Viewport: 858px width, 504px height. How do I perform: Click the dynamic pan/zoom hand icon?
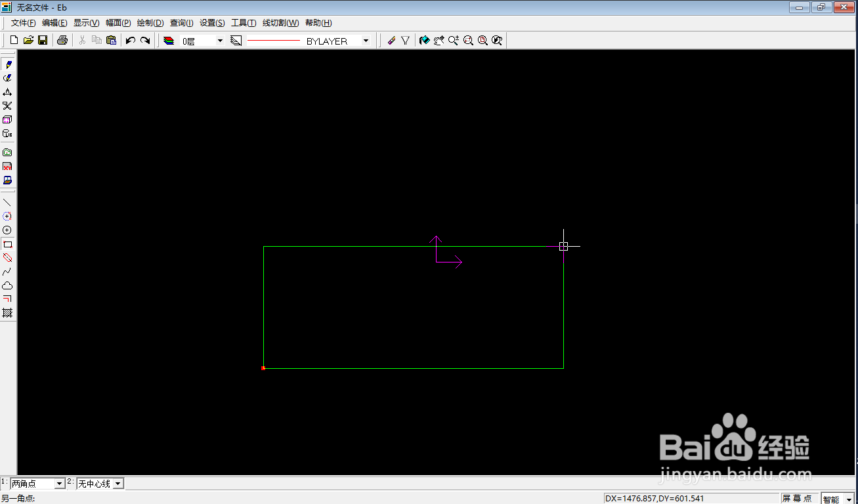(x=439, y=41)
